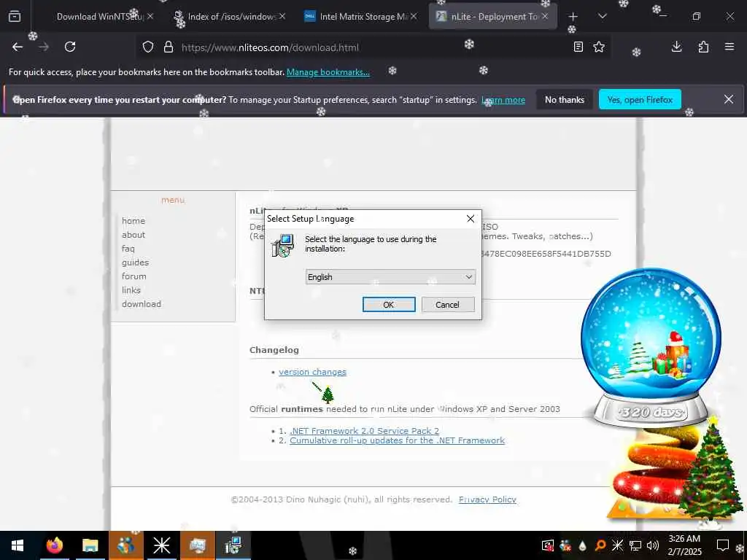Open the notification center icon

coord(723,545)
